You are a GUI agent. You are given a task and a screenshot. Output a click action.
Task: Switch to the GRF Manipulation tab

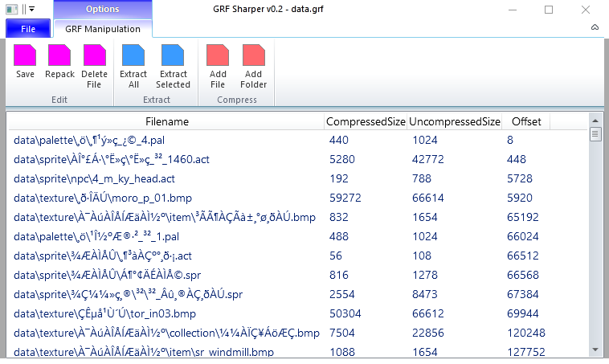pyautogui.click(x=103, y=29)
